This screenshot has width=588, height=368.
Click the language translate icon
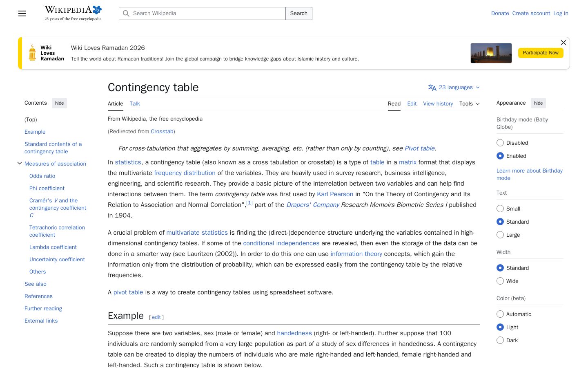(x=432, y=88)
